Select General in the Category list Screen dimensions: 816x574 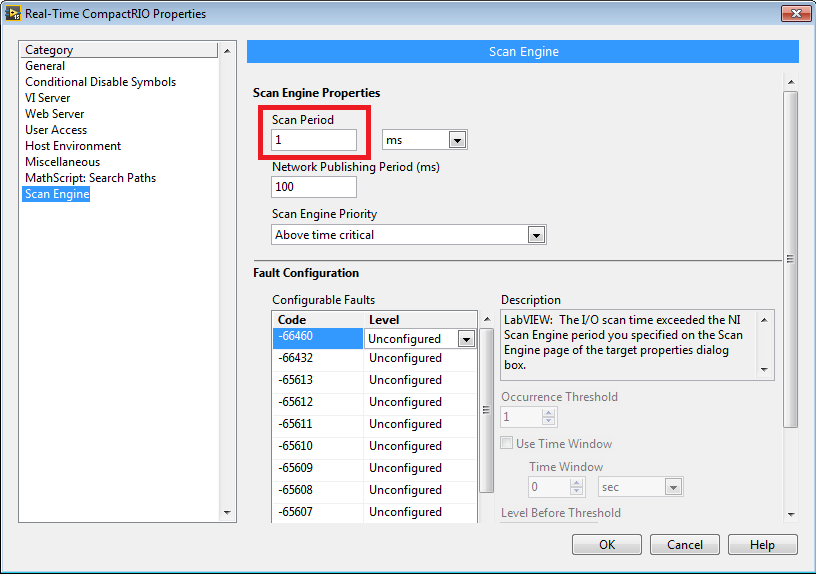point(45,66)
